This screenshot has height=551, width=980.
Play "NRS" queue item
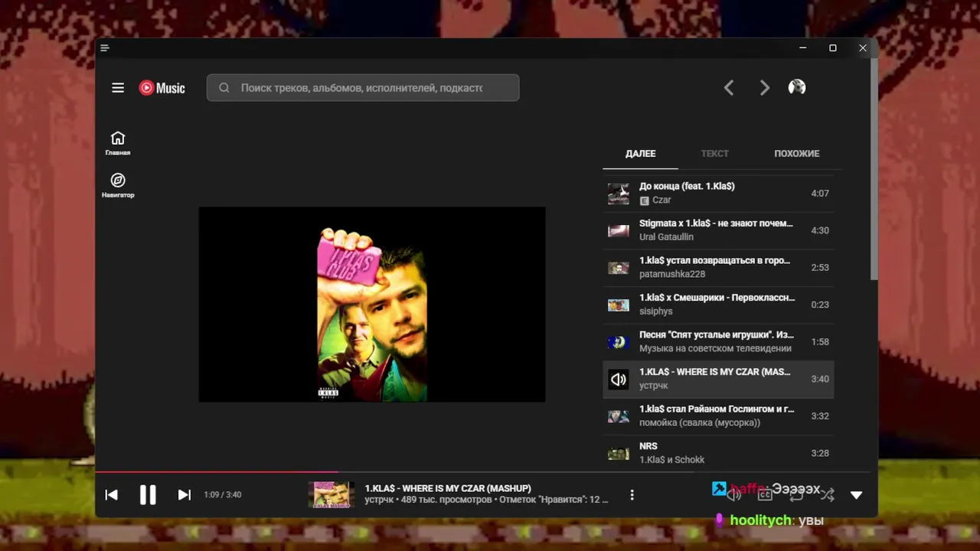point(718,453)
